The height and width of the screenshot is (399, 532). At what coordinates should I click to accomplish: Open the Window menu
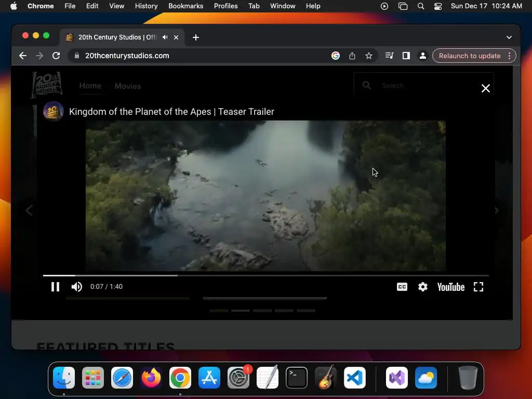point(283,6)
